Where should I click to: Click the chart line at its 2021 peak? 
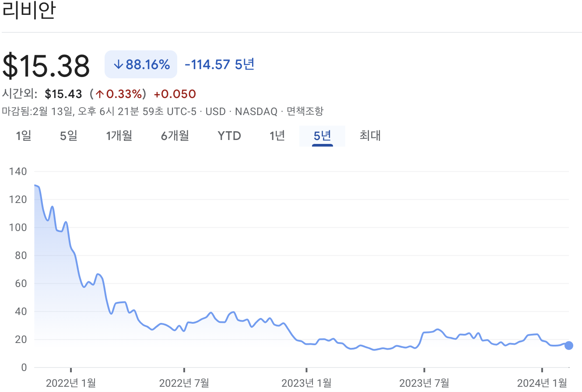[34, 185]
